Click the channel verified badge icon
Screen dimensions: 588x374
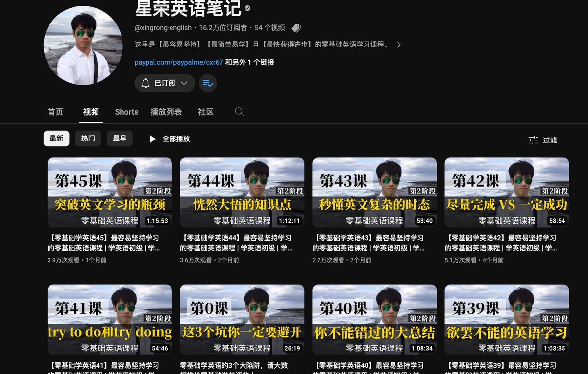pos(248,8)
